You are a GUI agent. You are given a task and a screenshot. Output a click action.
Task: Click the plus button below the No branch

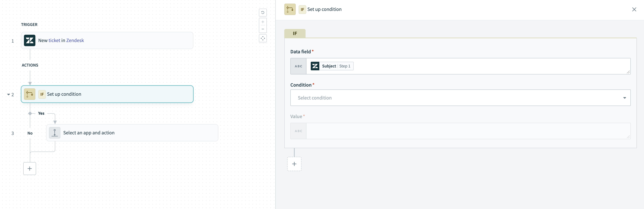pos(29,168)
